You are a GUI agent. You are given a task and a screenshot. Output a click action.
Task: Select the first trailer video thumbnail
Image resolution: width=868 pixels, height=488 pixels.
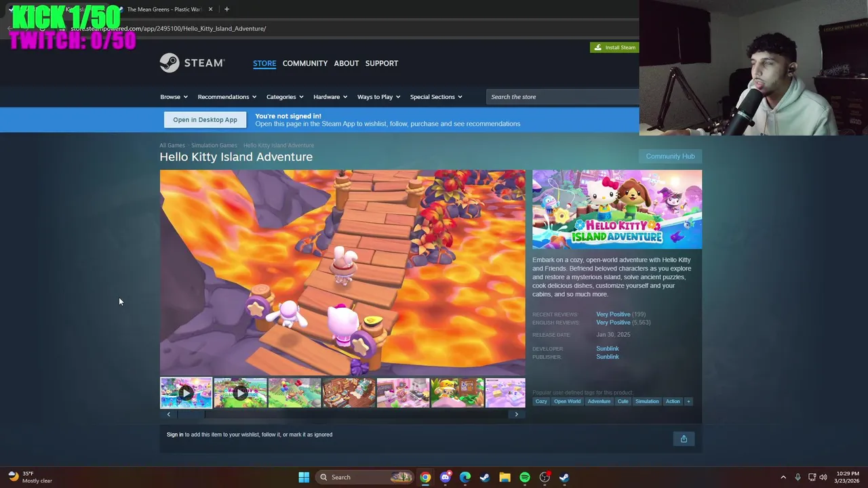186,393
